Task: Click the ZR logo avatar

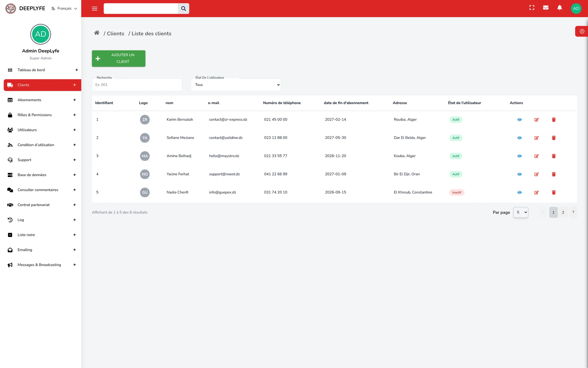Action: (x=145, y=120)
